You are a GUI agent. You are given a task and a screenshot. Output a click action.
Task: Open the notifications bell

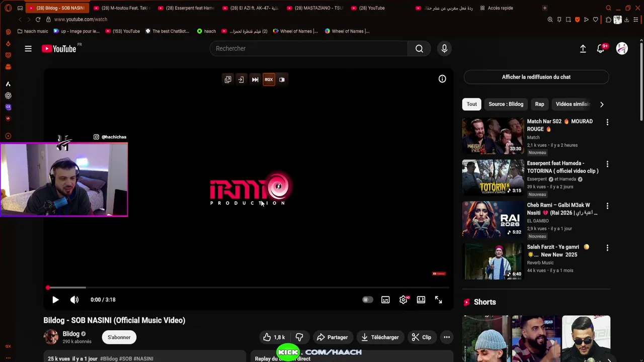click(x=601, y=49)
